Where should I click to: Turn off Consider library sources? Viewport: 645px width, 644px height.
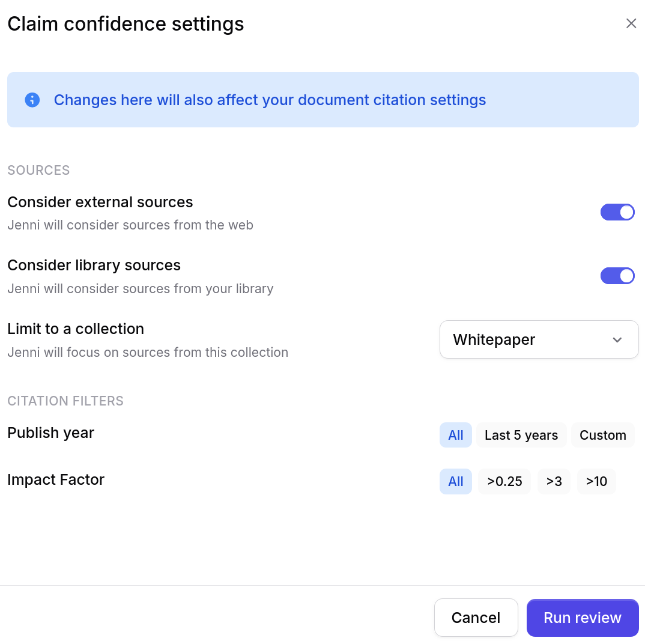point(617,276)
